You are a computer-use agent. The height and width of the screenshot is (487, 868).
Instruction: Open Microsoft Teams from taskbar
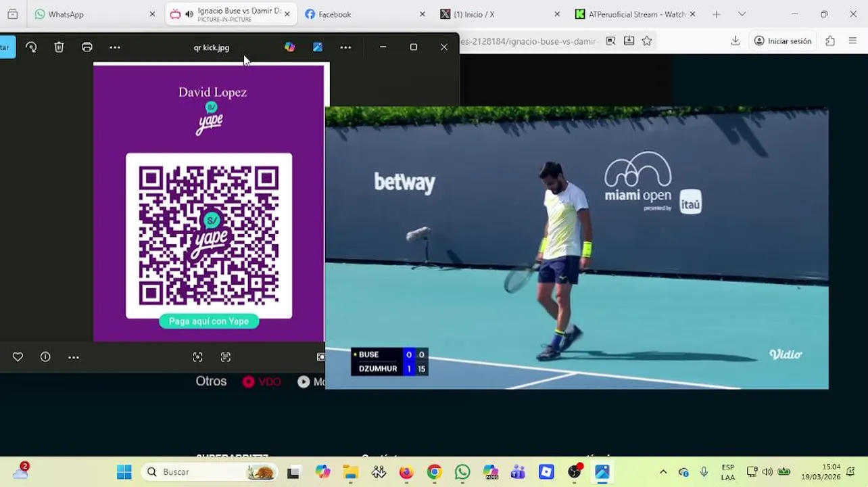tap(519, 472)
